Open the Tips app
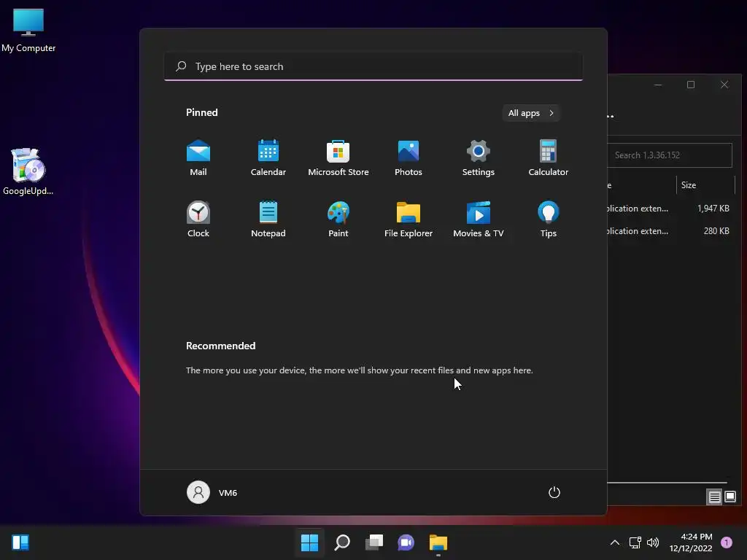The height and width of the screenshot is (560, 747). (x=549, y=219)
